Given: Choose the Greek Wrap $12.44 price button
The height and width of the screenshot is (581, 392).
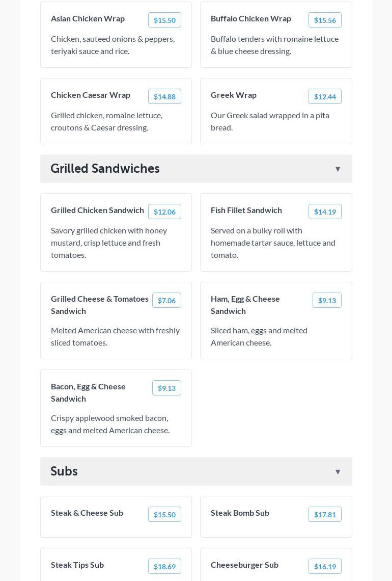Looking at the screenshot, I should (325, 97).
